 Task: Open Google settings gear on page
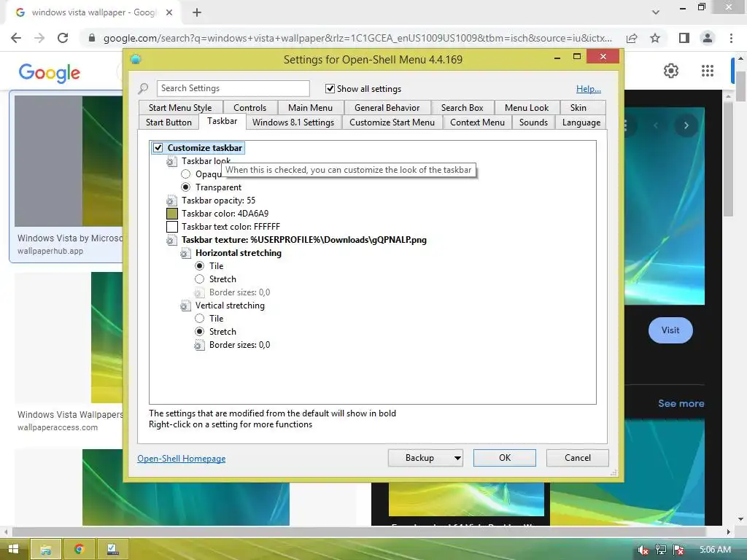(671, 71)
